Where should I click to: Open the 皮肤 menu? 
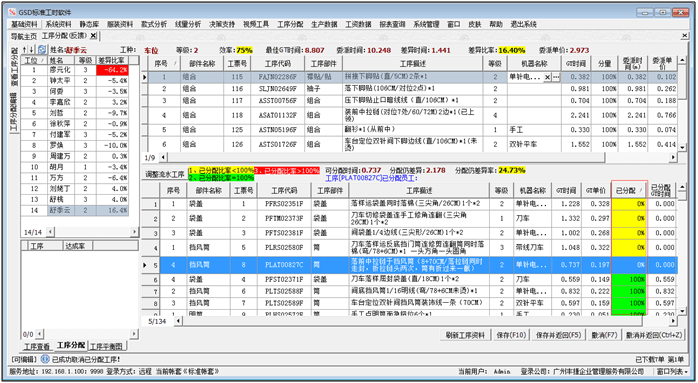475,24
